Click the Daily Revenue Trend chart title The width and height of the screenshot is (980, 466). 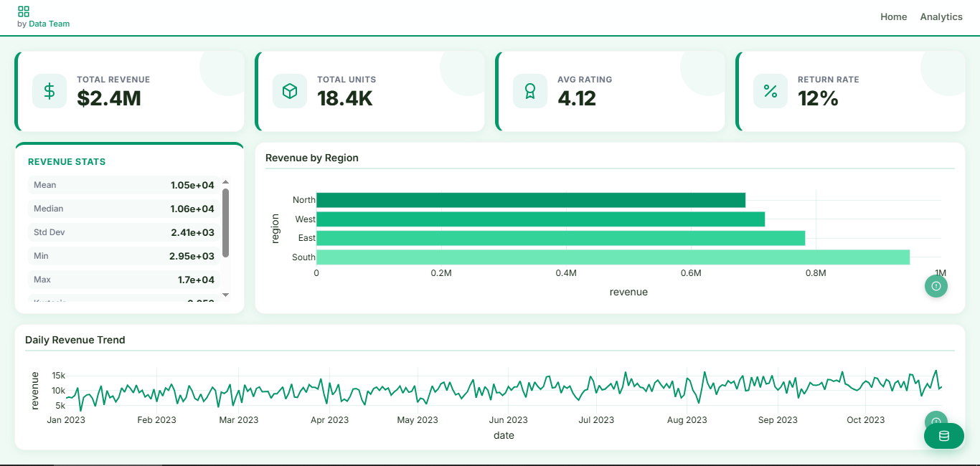pyautogui.click(x=75, y=340)
